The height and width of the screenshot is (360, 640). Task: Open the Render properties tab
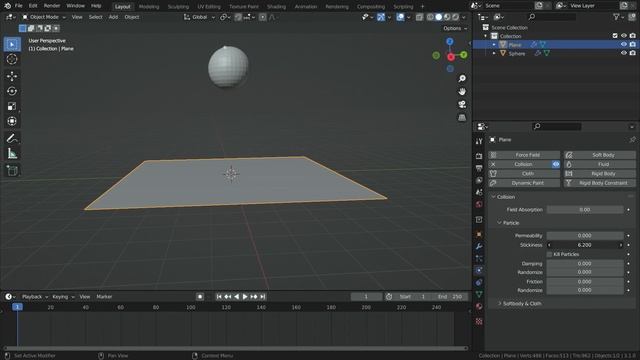[x=479, y=156]
